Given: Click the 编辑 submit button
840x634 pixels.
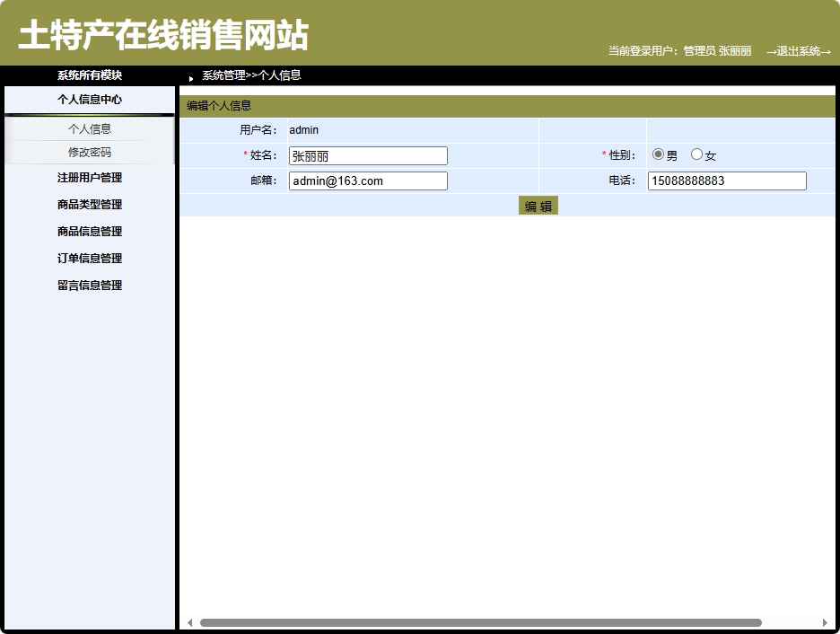Looking at the screenshot, I should [538, 205].
